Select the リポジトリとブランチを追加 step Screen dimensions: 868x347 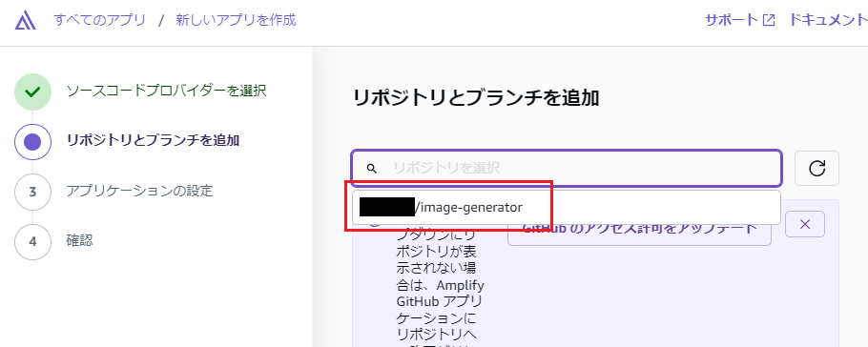[153, 140]
